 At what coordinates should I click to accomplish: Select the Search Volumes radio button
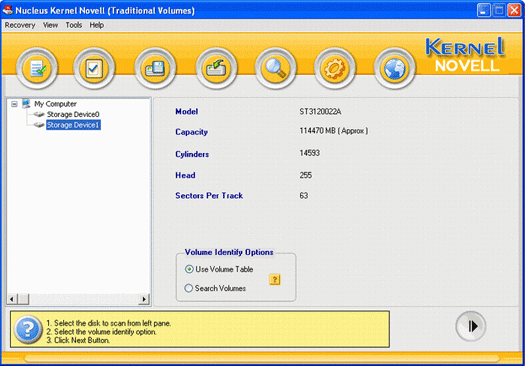pos(215,288)
